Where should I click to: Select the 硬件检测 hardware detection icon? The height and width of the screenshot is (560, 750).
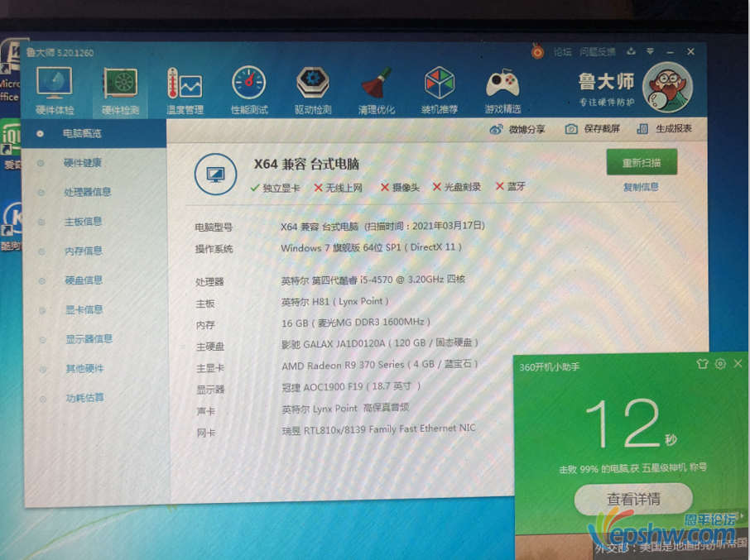pyautogui.click(x=120, y=91)
